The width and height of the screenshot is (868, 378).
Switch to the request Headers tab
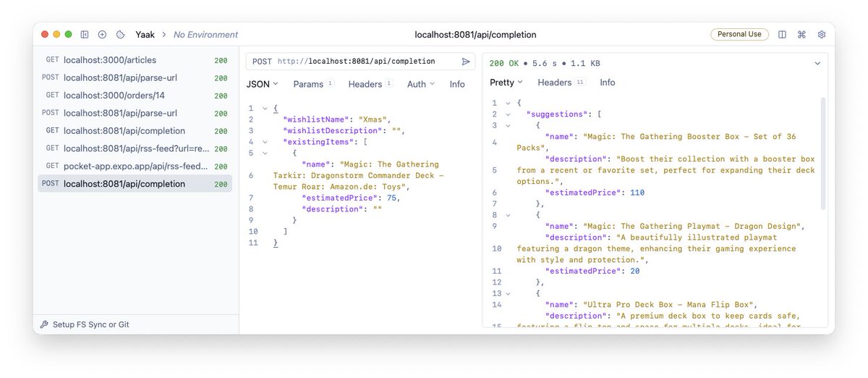(x=370, y=84)
